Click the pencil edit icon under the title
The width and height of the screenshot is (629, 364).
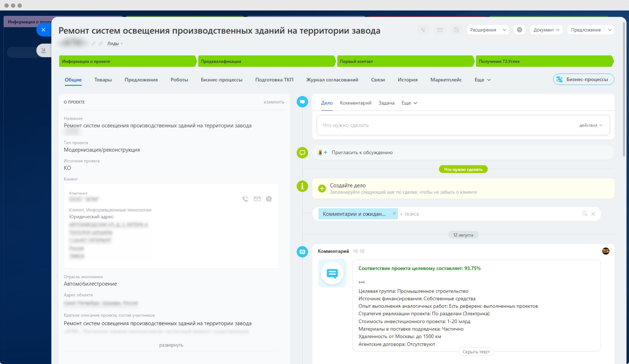(x=94, y=44)
